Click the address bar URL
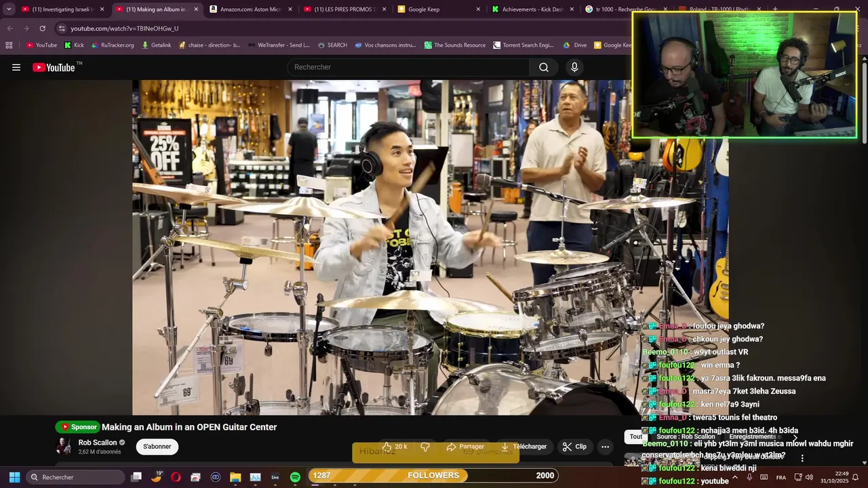Image resolution: width=868 pixels, height=488 pixels. click(125, 28)
